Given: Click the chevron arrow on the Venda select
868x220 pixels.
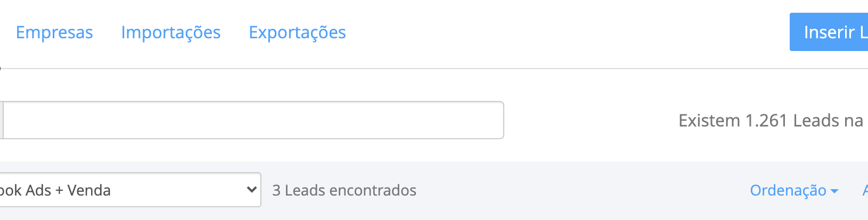Looking at the screenshot, I should [x=252, y=189].
